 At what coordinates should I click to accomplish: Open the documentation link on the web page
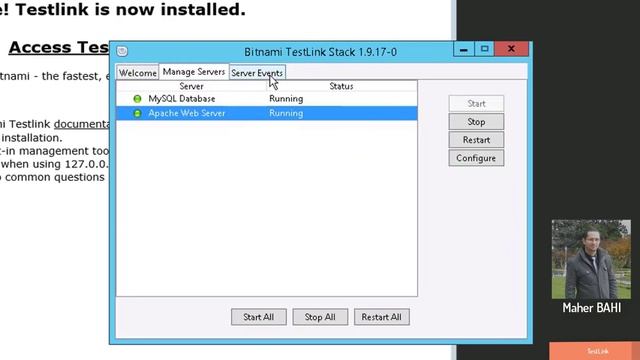pyautogui.click(x=82, y=124)
